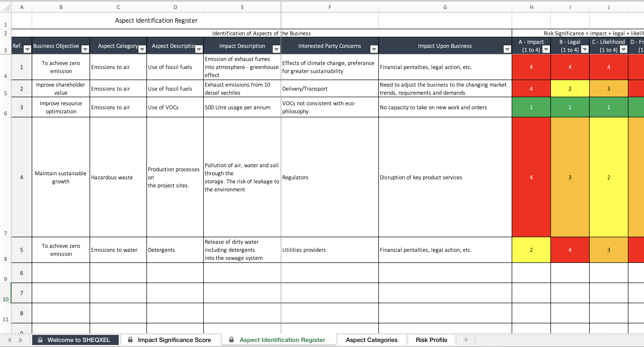Viewport: 644px width, 347px height.
Task: Click yellow Impact cell for Ref 5
Action: click(531, 250)
